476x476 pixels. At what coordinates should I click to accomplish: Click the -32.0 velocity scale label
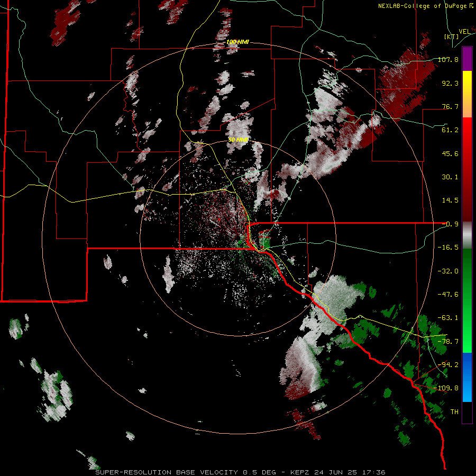[448, 271]
